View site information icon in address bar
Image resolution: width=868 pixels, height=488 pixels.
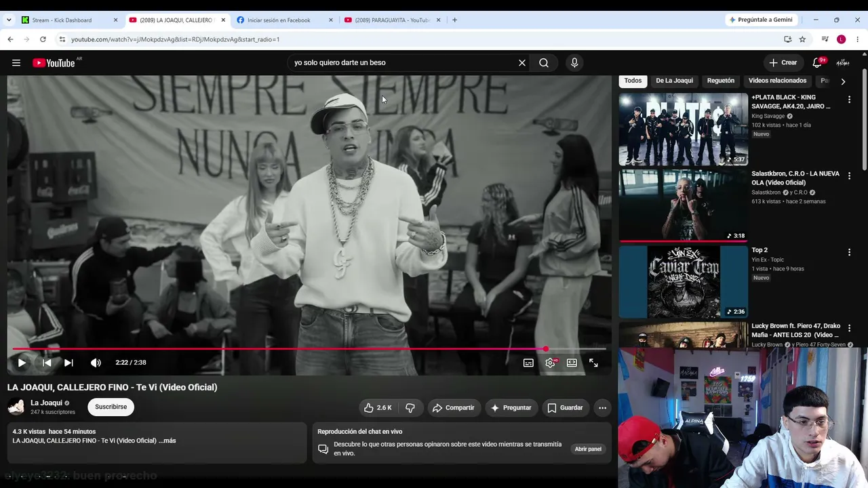click(62, 39)
